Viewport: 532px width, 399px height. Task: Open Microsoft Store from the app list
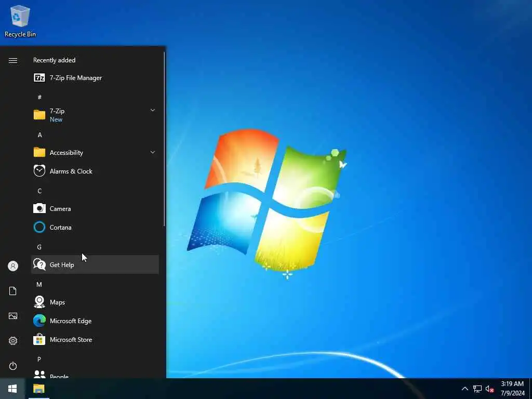tap(95, 339)
